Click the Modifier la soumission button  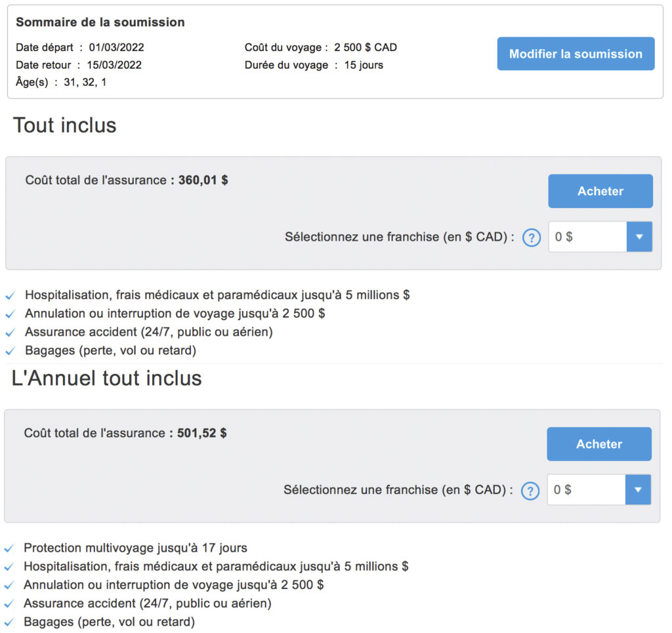click(576, 54)
